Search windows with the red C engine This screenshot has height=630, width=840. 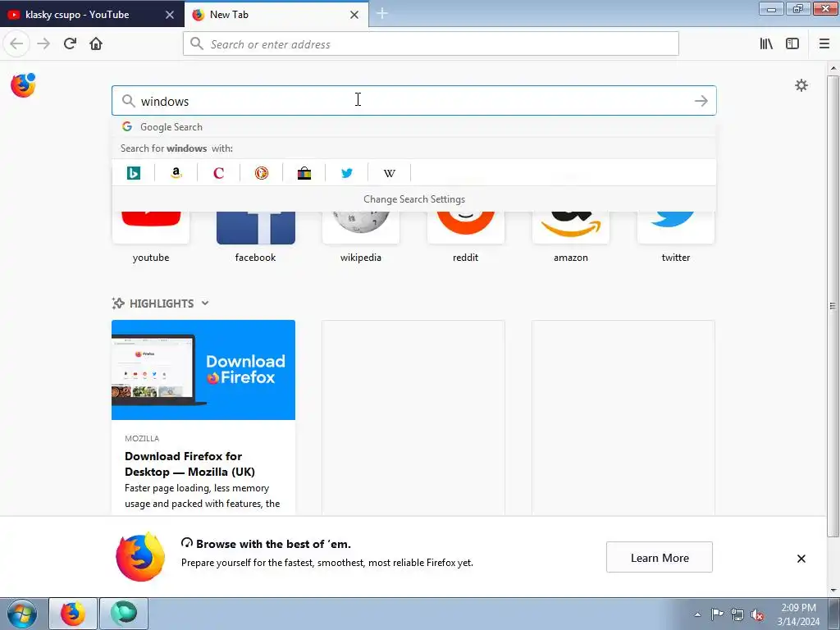(x=218, y=173)
